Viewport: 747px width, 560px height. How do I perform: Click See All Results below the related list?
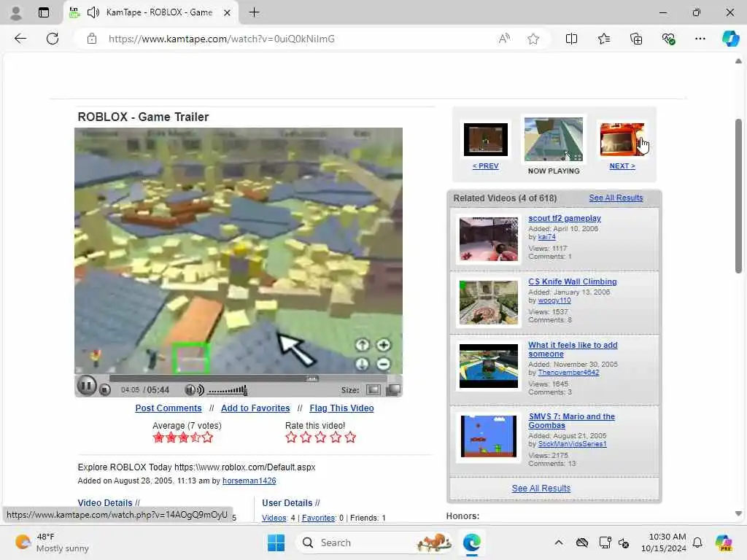(541, 488)
